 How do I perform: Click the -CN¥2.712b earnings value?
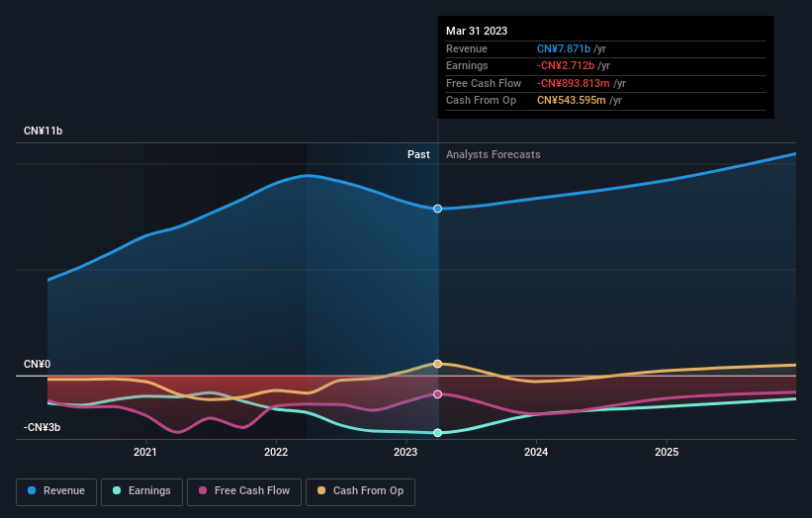pos(566,65)
